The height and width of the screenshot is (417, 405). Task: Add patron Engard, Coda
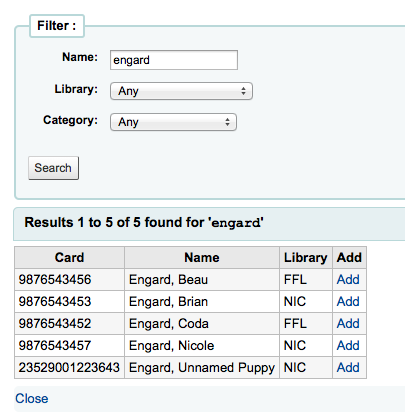(x=348, y=324)
